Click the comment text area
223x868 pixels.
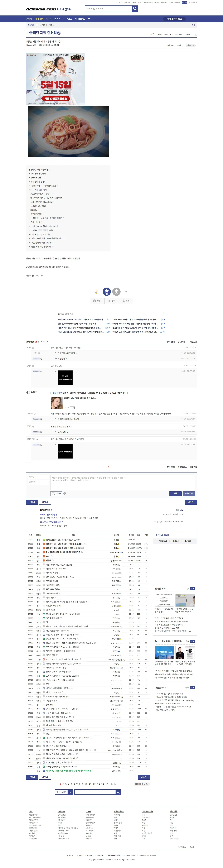[x=123, y=482]
